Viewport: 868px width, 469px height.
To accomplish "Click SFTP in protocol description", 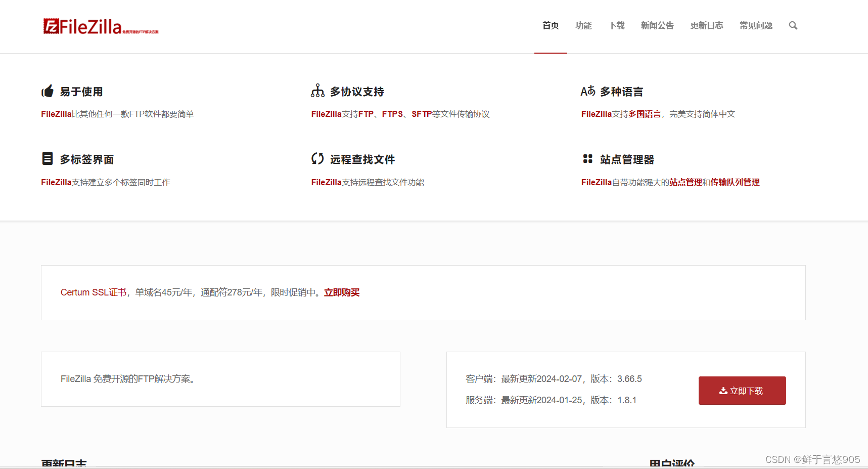I will (x=422, y=114).
